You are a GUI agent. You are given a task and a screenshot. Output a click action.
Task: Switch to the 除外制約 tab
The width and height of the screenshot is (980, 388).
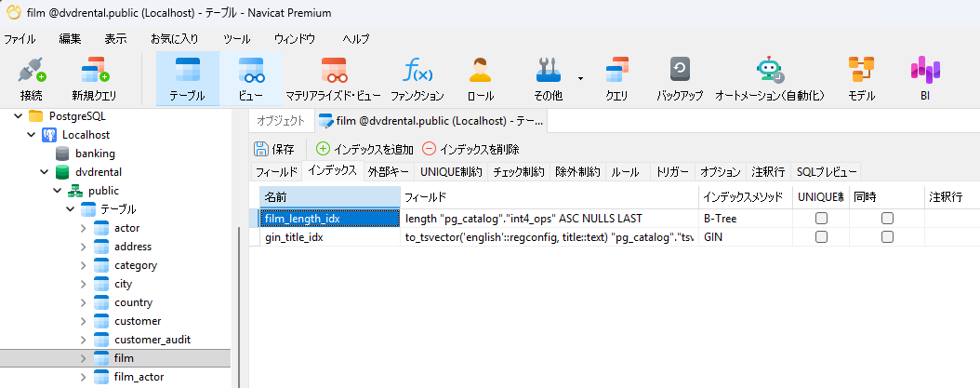(577, 171)
